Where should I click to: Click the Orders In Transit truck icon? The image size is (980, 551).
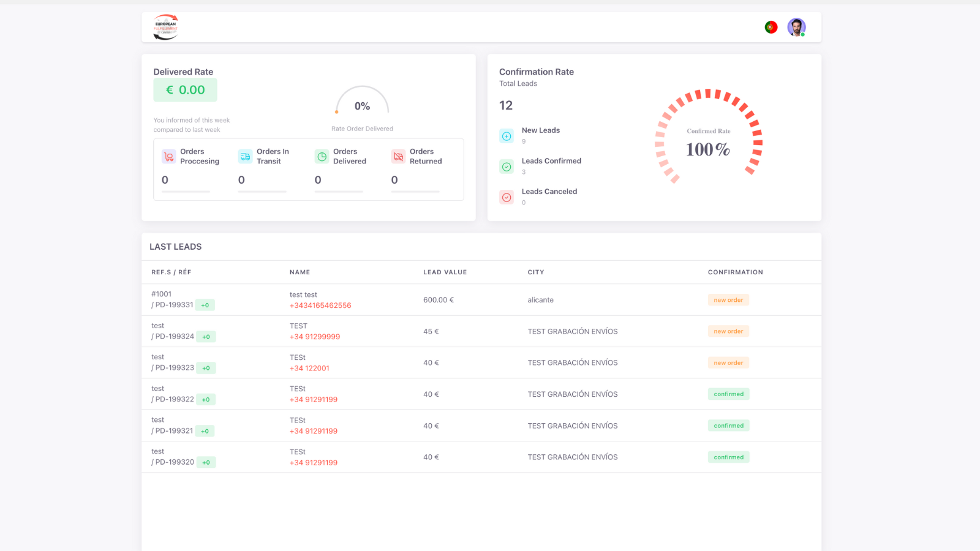[245, 157]
